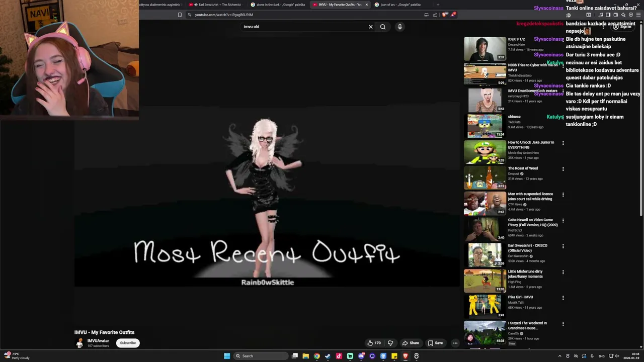Close the IMVU My Favorite Outfits tab
Screen dimensions: 644x362
click(x=366, y=5)
